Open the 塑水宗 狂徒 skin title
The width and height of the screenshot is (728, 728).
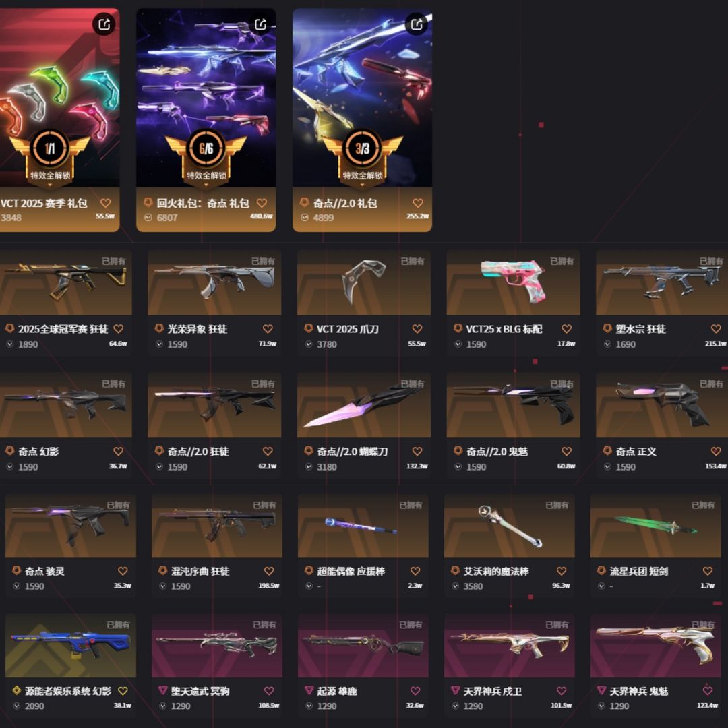641,329
